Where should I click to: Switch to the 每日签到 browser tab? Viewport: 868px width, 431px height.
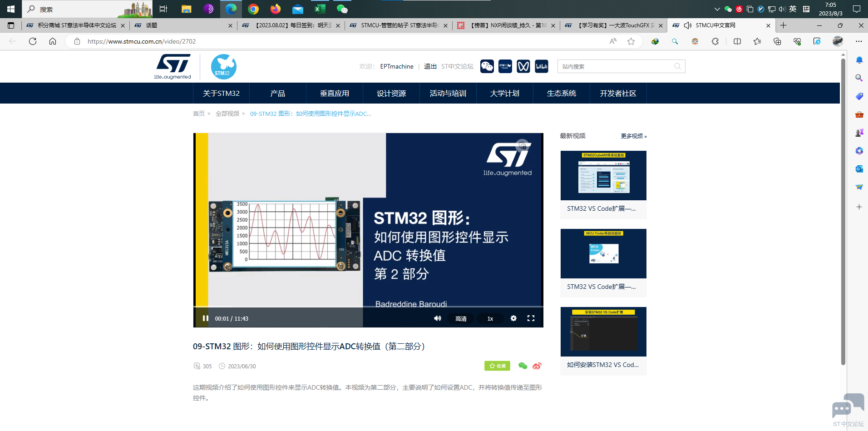pos(291,25)
